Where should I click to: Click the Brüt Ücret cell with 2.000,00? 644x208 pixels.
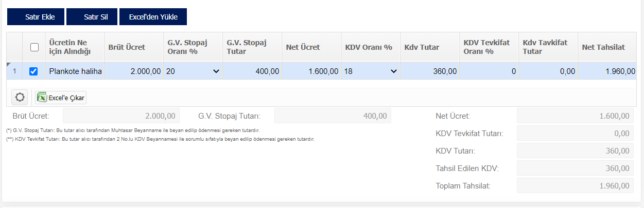coord(134,71)
